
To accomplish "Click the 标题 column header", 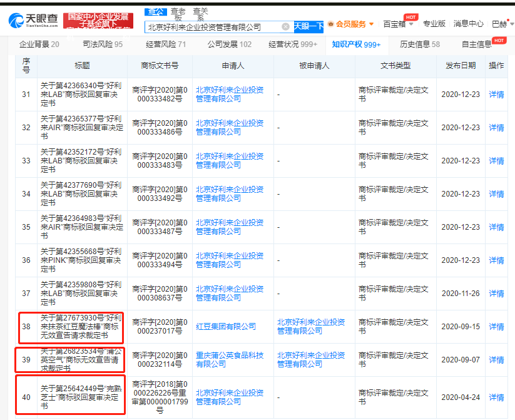I will click(82, 66).
